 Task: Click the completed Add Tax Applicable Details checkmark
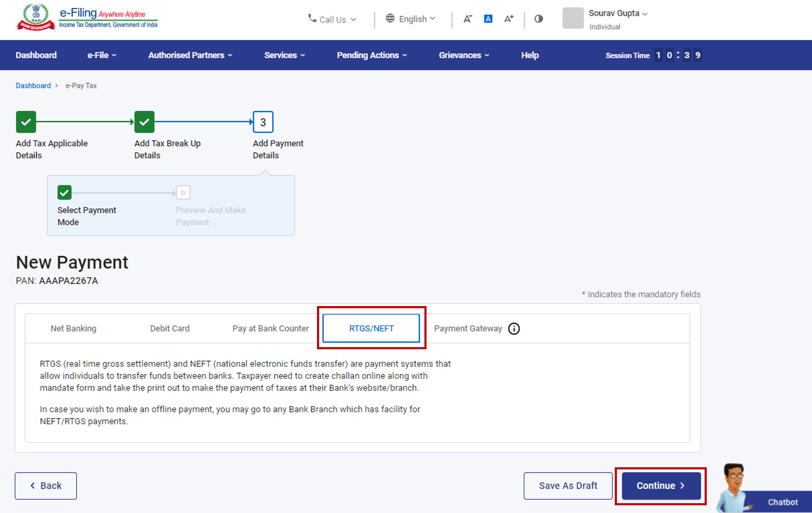pos(26,122)
